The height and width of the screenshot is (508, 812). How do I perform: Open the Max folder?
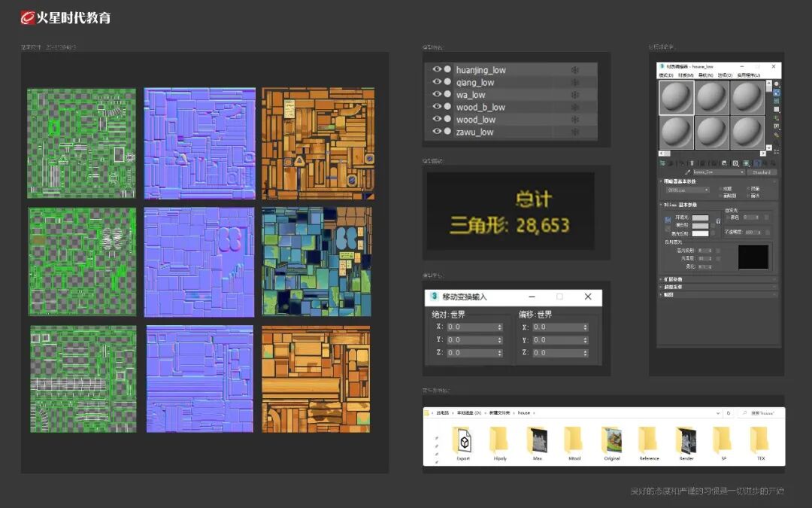(537, 443)
